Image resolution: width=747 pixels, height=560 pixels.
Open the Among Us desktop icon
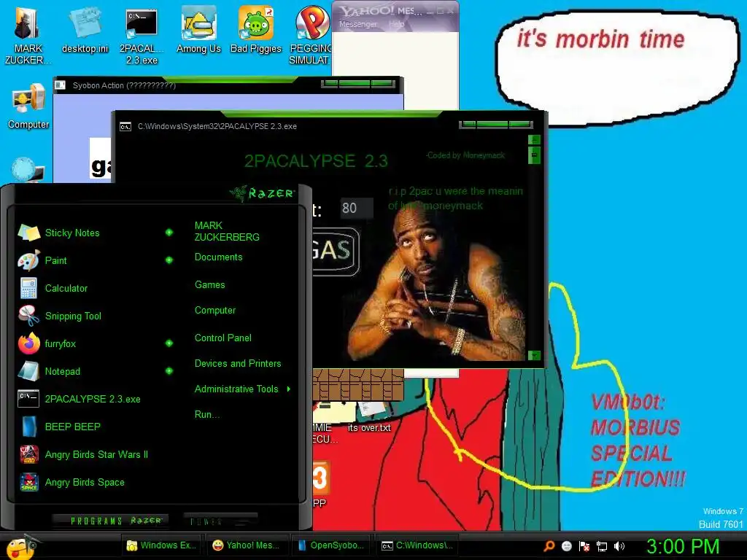coord(198,29)
